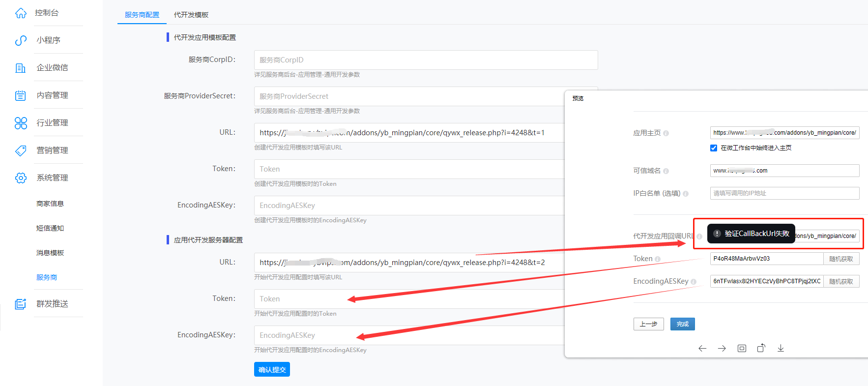Screen dimensions: 868x386
Task: Focus the 服务商CorpID input field
Action: coord(426,60)
